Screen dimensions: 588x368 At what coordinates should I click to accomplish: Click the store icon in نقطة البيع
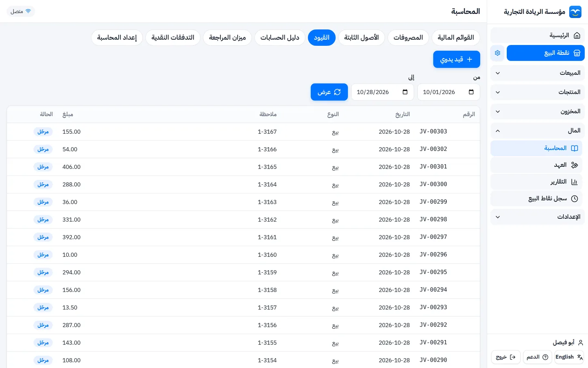[577, 53]
